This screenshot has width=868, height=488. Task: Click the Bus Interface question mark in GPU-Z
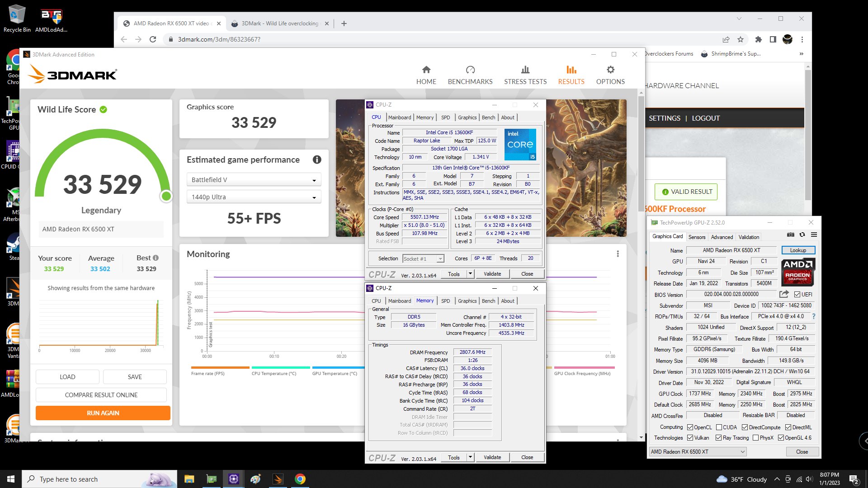814,316
